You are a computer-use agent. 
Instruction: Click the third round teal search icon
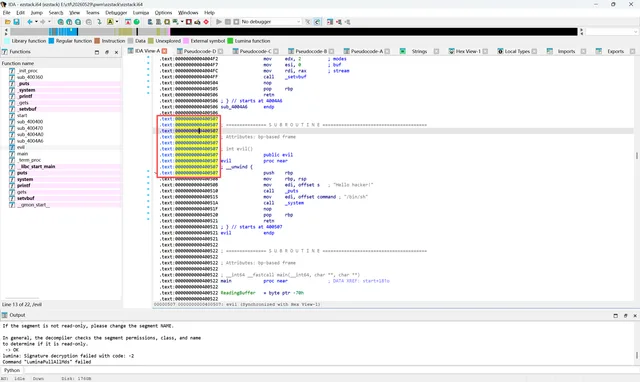click(x=78, y=22)
